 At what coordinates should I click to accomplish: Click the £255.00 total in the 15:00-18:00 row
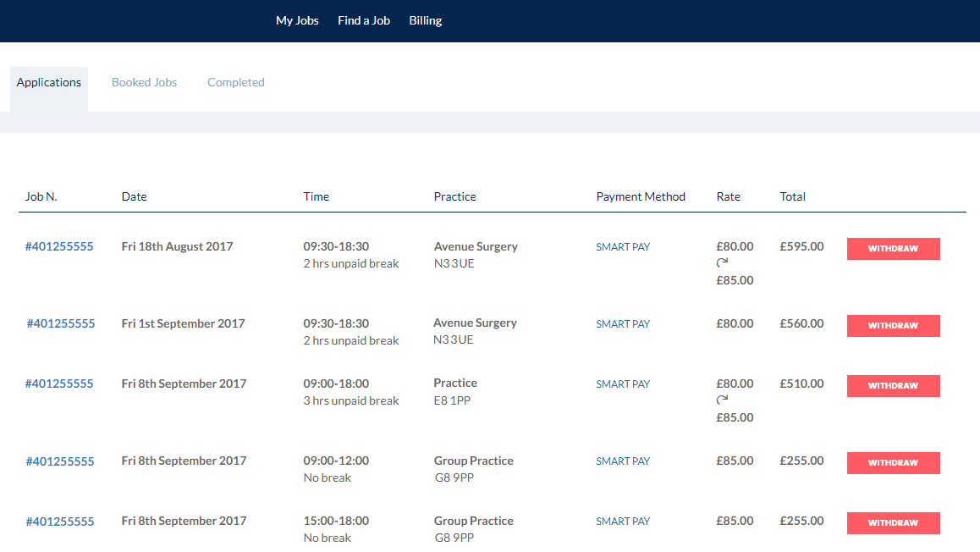tap(802, 521)
